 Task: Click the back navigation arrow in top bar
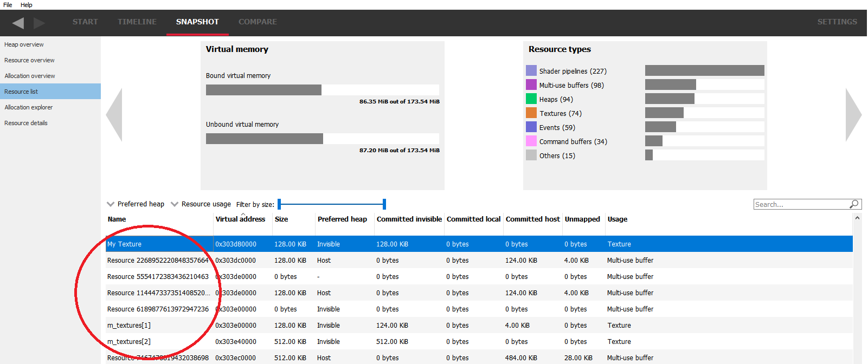(18, 23)
